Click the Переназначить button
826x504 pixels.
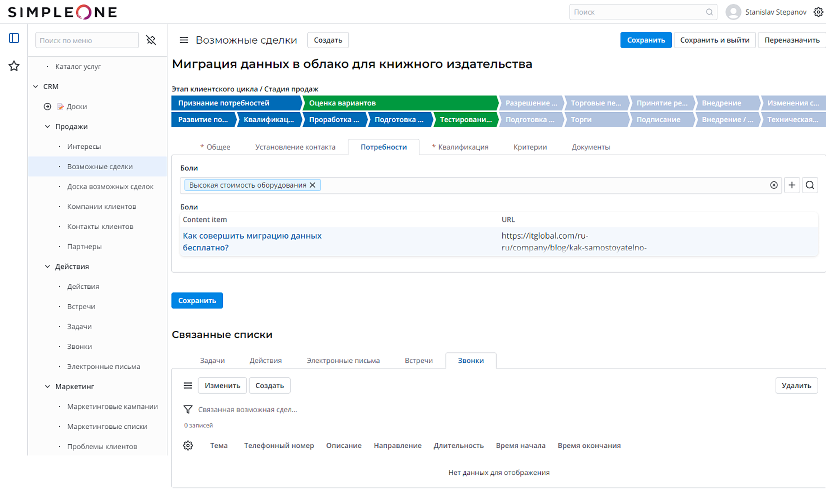[792, 40]
